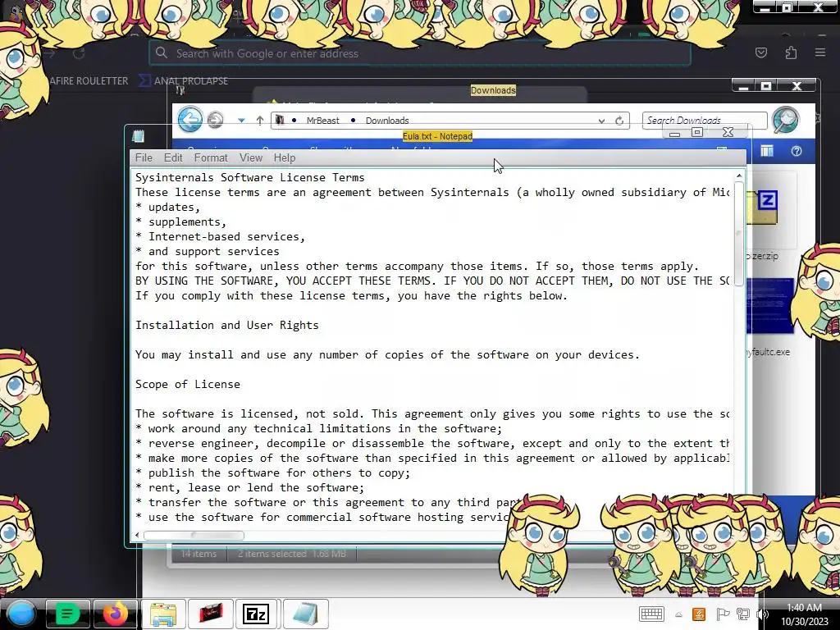This screenshot has height=630, width=840.
Task: Open the Firefox hamburger application menu
Action: [820, 52]
